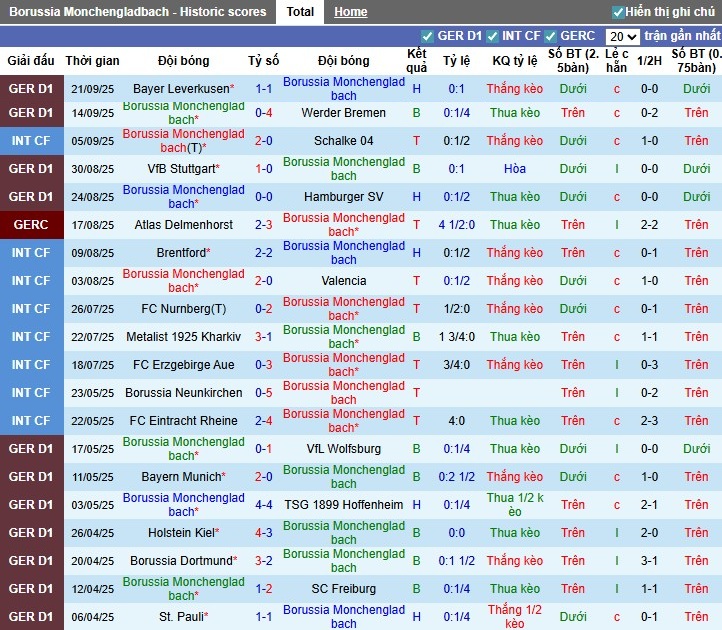Open the Home tab

[x=351, y=12]
